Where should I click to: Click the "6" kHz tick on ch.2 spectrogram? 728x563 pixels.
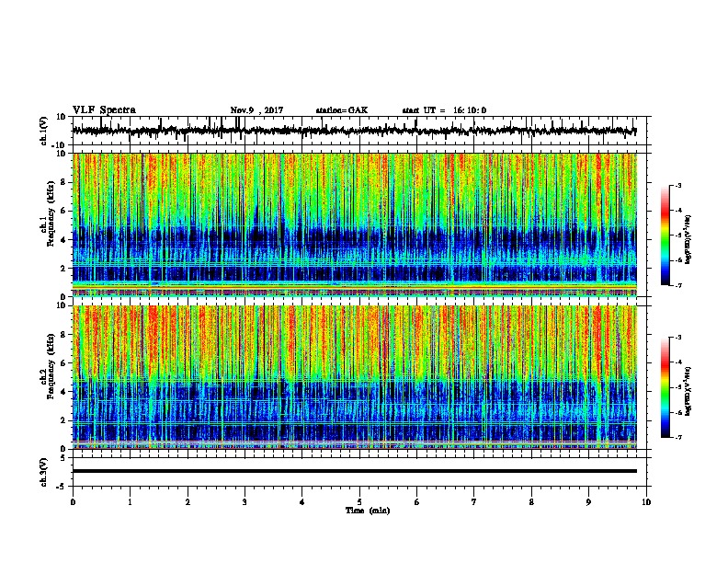[63, 363]
